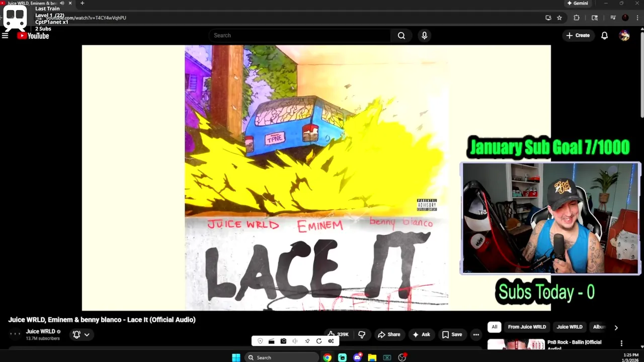Click the Lace It video player
644x362 pixels.
(316, 177)
